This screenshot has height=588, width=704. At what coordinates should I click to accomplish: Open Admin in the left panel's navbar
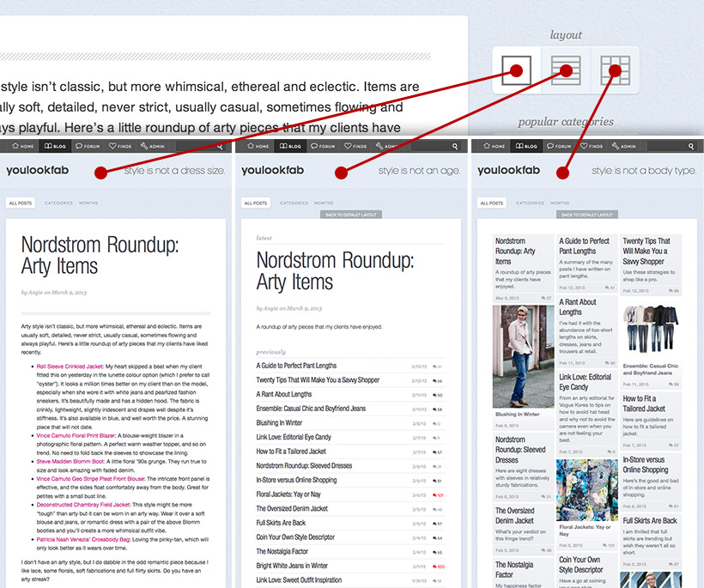coord(153,147)
